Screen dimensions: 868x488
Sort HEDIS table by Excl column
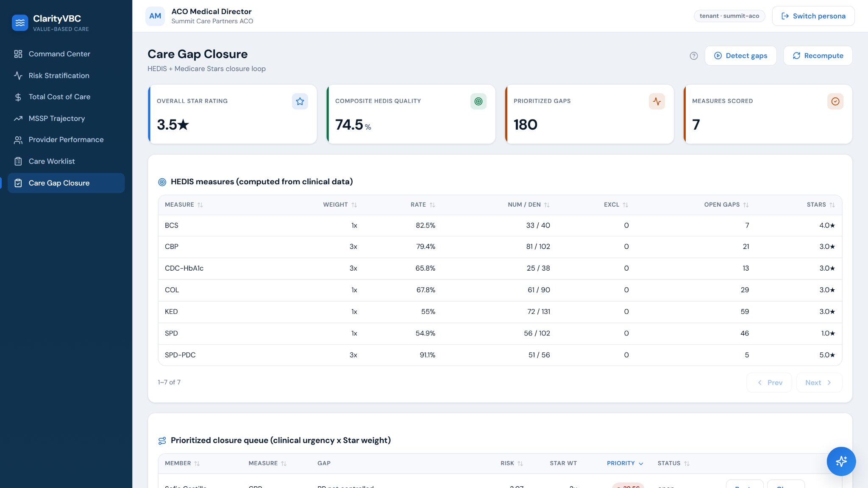tap(625, 205)
